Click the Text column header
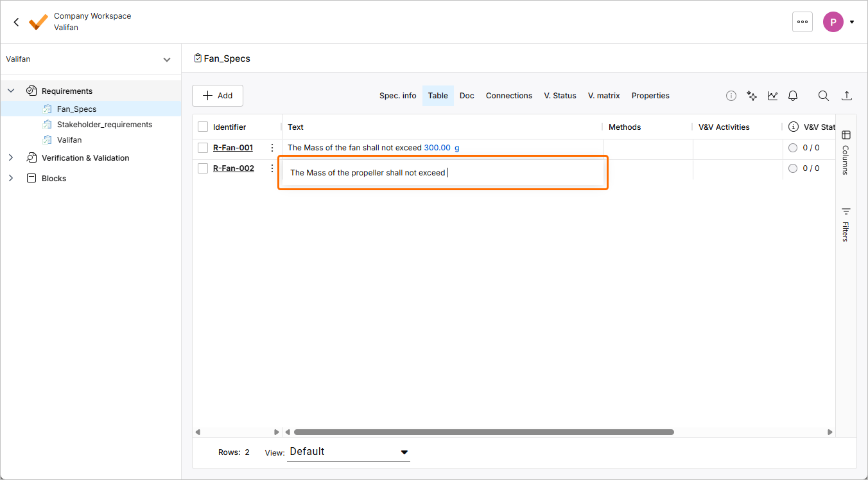The image size is (868, 480). pos(295,127)
